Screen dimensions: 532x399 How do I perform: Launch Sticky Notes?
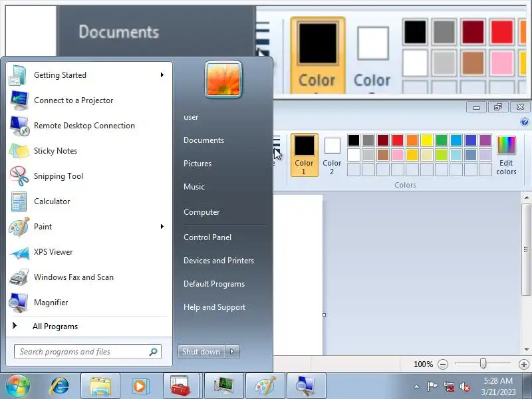(x=88, y=151)
